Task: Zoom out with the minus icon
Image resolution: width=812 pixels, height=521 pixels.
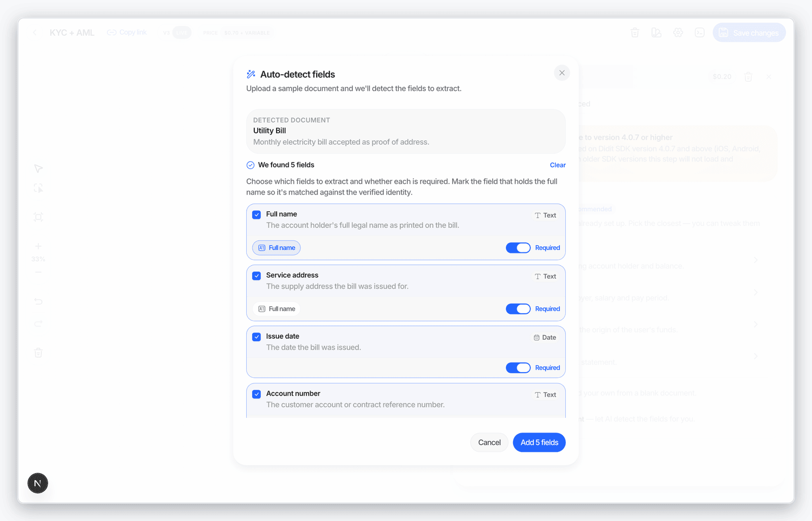Action: tap(38, 272)
